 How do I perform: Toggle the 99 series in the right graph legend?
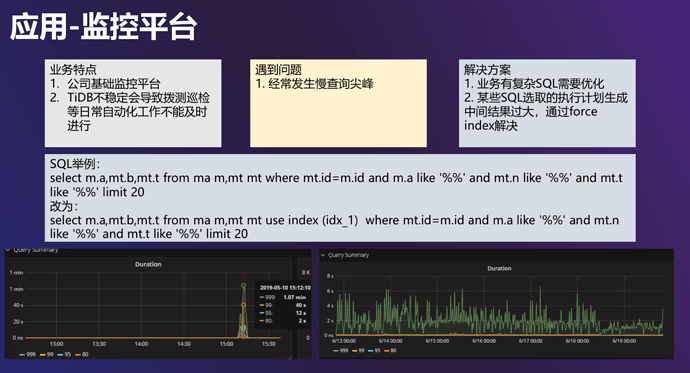tap(359, 351)
